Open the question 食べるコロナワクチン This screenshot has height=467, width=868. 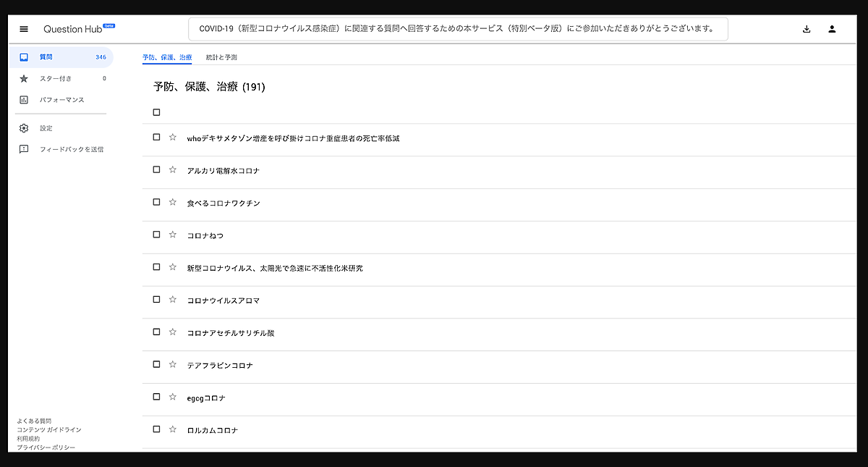[224, 203]
